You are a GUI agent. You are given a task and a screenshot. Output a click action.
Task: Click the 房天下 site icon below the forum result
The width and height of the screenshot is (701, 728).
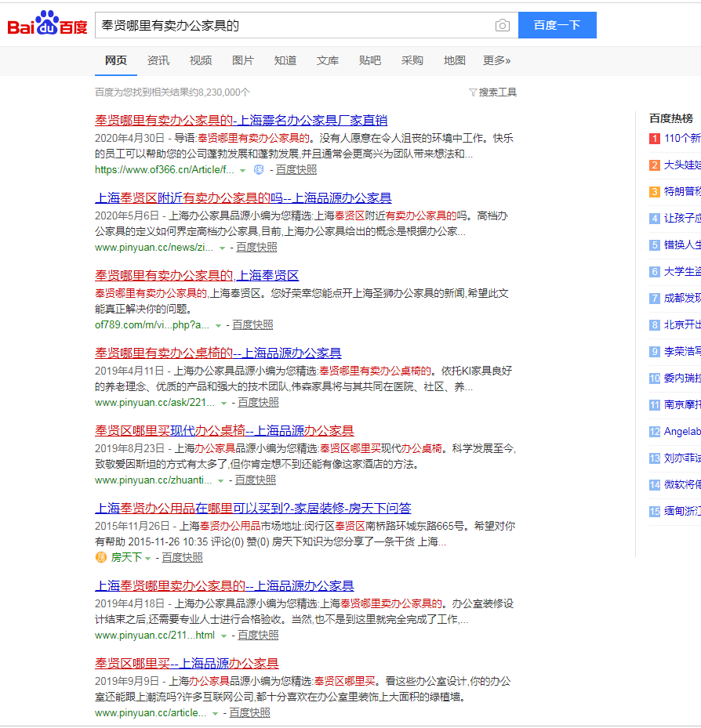pos(100,558)
